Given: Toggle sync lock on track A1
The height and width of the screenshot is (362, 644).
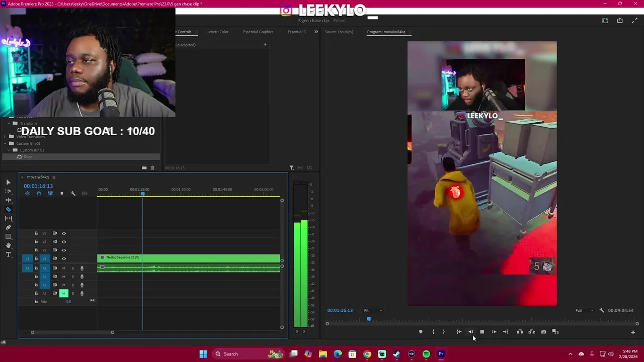Looking at the screenshot, I should coord(55,268).
